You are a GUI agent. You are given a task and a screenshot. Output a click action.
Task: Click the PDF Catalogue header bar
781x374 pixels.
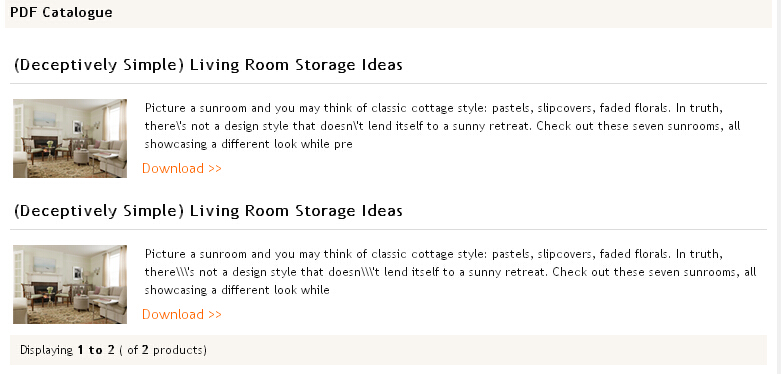coord(388,13)
